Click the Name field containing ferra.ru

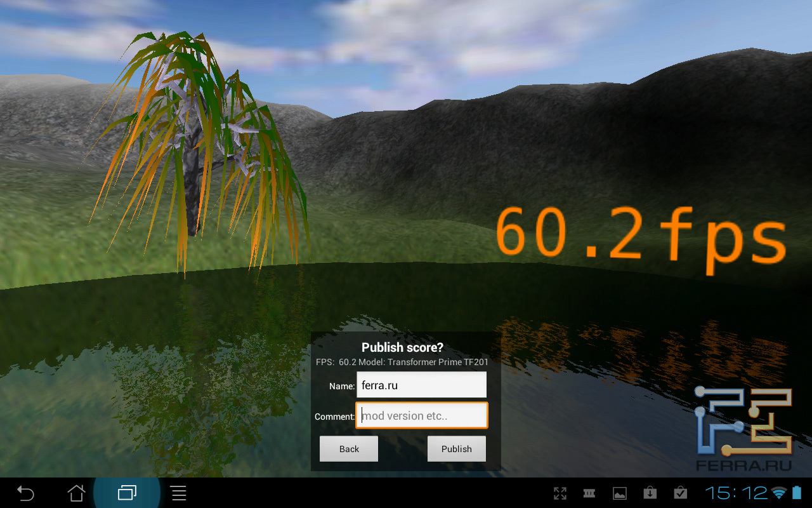[421, 385]
